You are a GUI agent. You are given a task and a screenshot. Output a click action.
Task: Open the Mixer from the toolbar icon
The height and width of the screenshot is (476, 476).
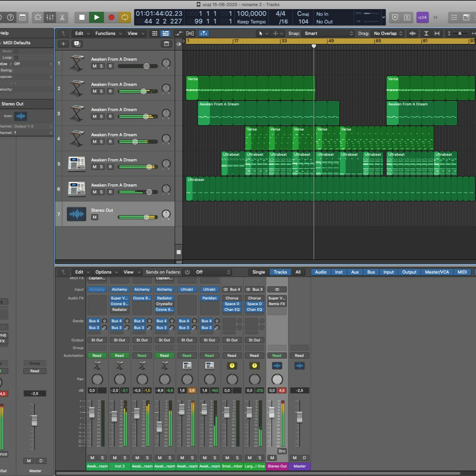click(x=50, y=17)
